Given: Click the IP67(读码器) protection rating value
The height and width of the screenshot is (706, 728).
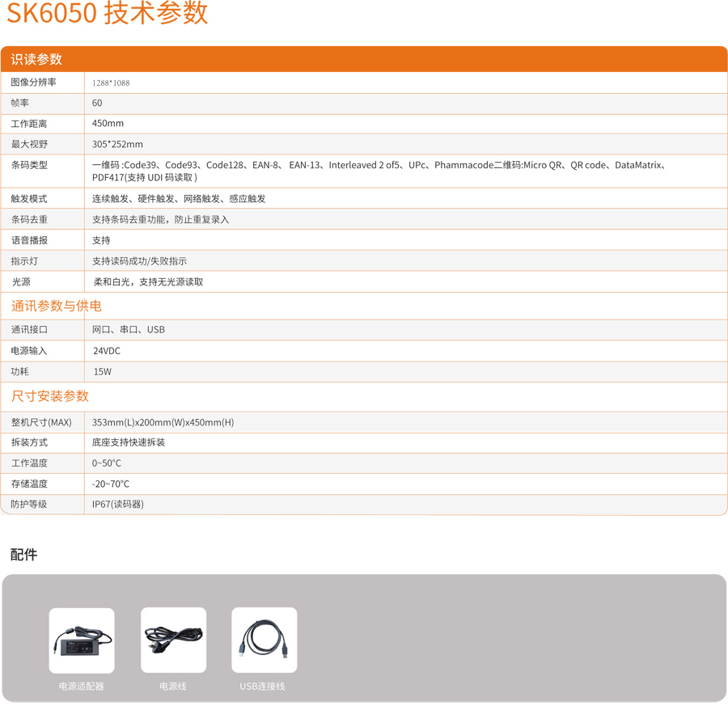Looking at the screenshot, I should point(118,504).
